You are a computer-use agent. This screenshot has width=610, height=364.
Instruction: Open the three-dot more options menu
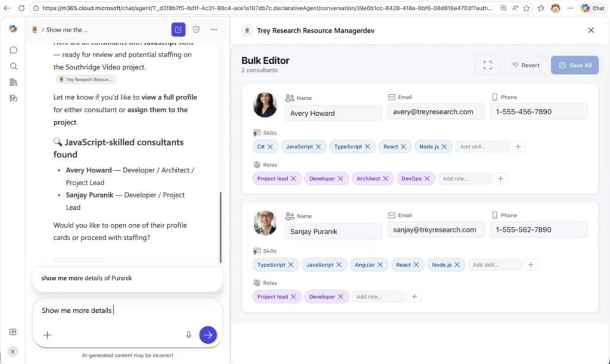(x=214, y=30)
